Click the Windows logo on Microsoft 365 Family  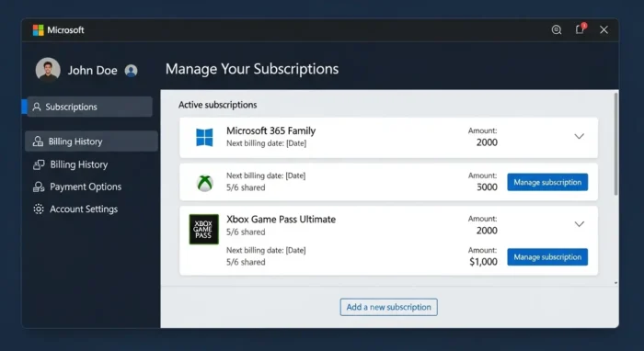point(204,137)
